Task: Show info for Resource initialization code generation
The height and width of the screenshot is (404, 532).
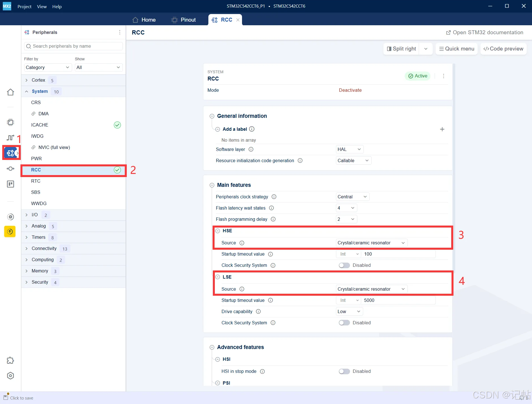Action: tap(300, 161)
